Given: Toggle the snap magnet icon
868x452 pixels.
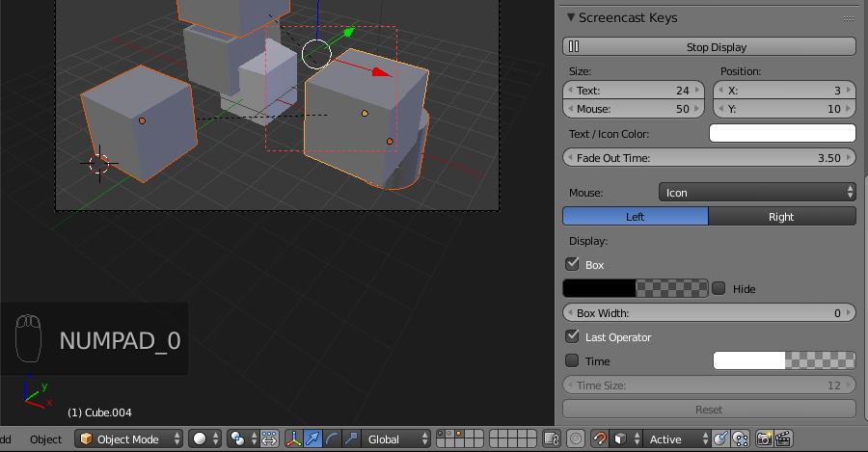Looking at the screenshot, I should [600, 439].
